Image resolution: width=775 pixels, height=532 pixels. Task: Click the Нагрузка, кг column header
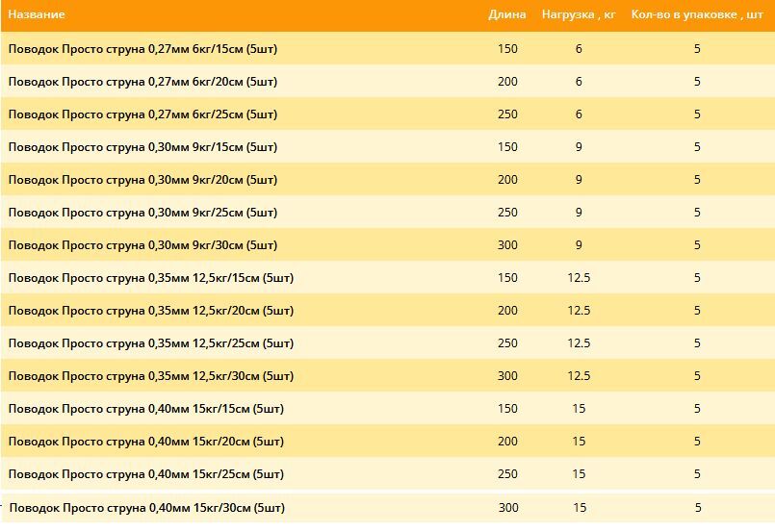tap(579, 14)
